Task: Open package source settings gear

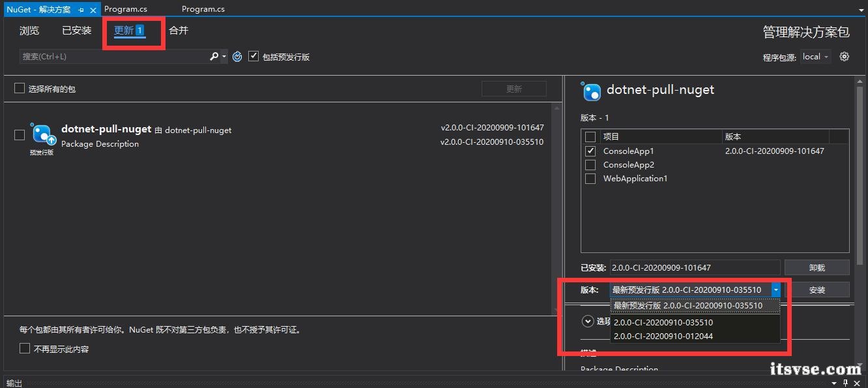Action: point(845,57)
